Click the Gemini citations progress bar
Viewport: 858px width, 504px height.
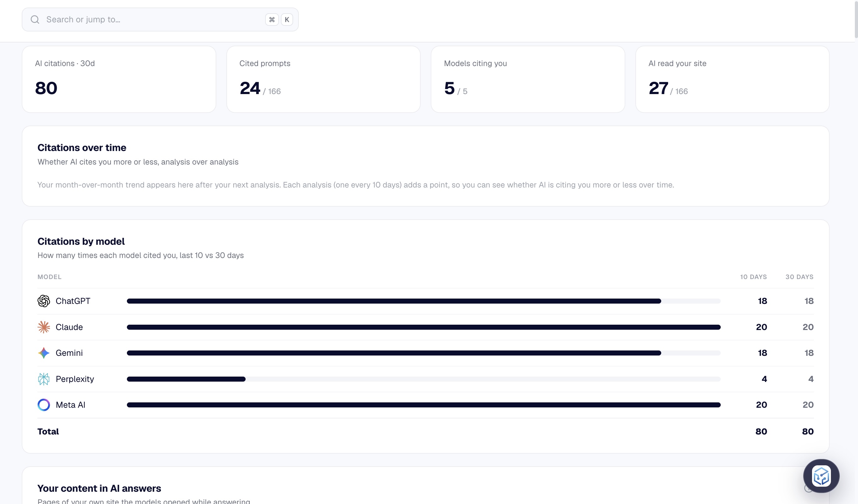pos(423,353)
